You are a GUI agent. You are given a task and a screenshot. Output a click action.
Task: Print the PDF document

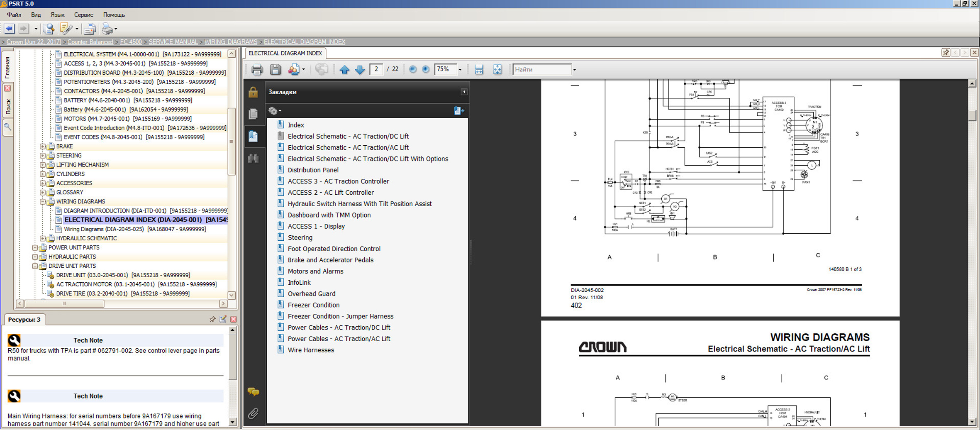tap(257, 70)
